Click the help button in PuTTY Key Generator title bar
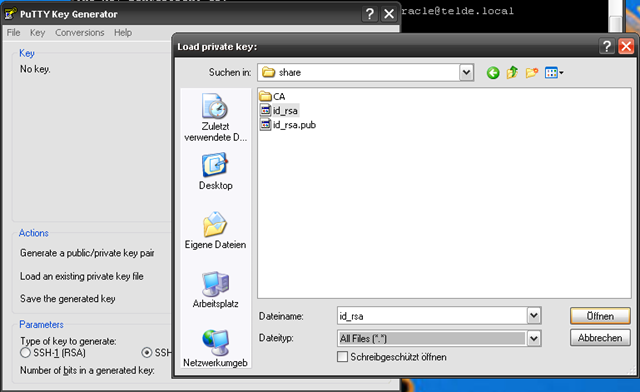Viewport: 640px width, 392px height. click(370, 14)
